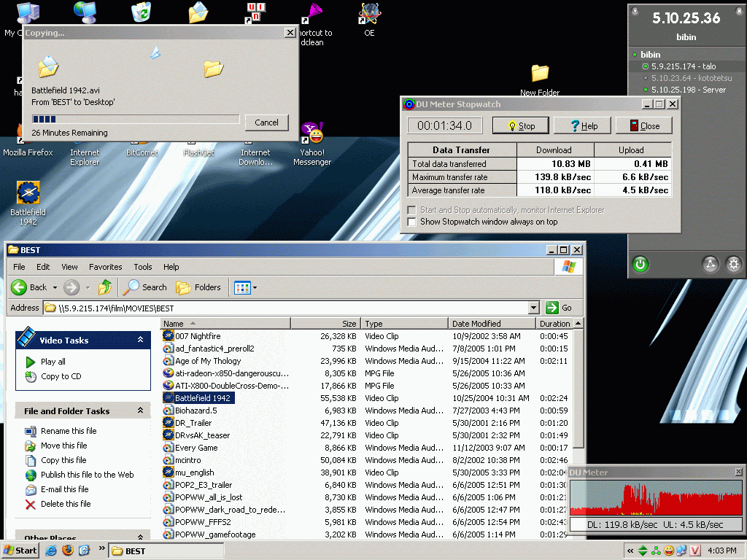This screenshot has width=747, height=560.
Task: Open the Tools menu
Action: tap(143, 267)
